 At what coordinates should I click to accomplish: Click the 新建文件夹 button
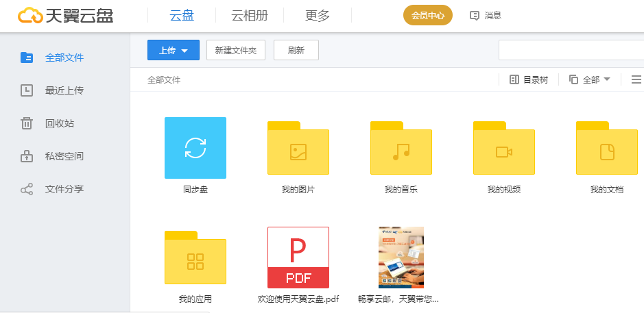236,50
